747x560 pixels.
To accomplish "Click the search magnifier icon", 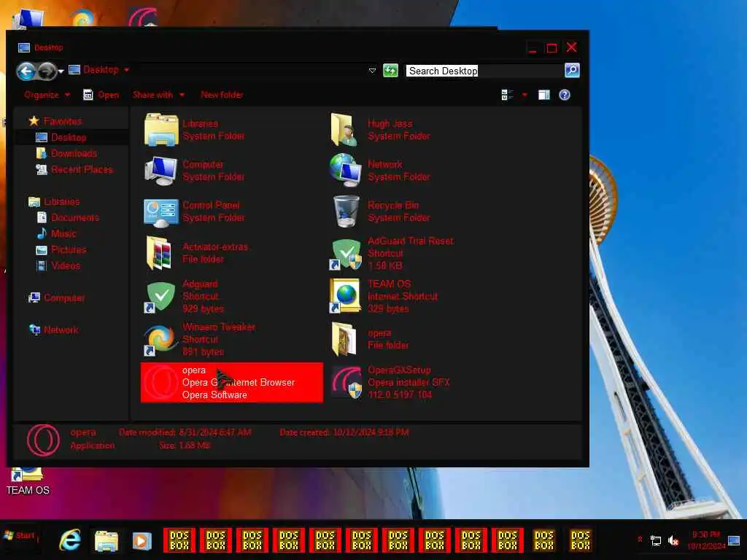I will pyautogui.click(x=572, y=71).
